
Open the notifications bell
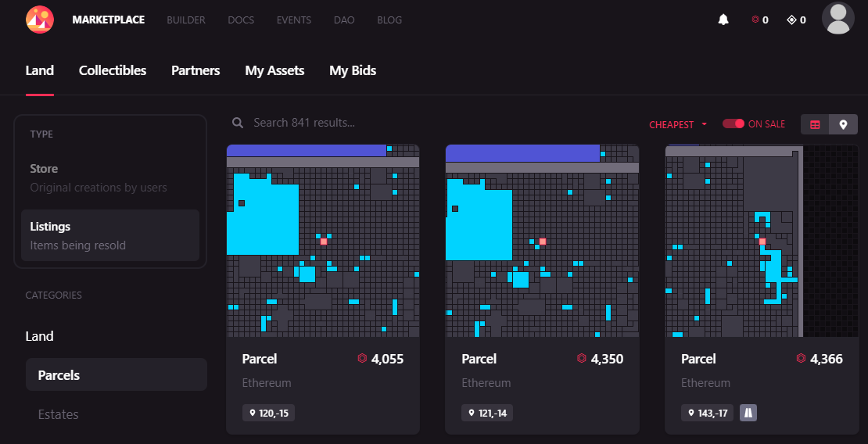pyautogui.click(x=723, y=20)
